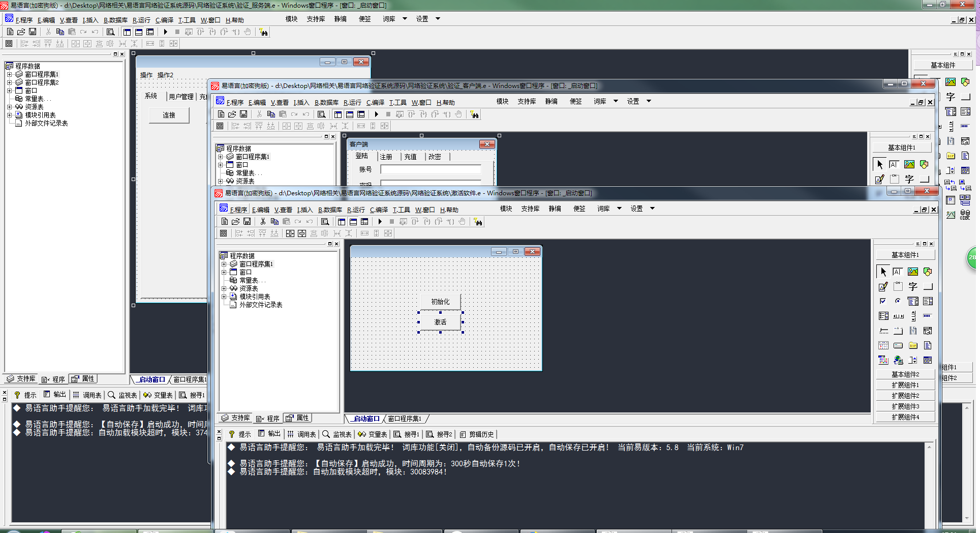Select 外部文件记录表 in 激活软件 tree
Screen dimensions: 980x533
click(x=261, y=305)
